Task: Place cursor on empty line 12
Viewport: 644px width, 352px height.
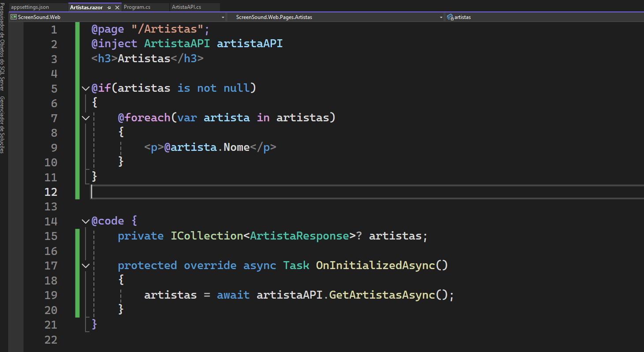Action: [367, 192]
